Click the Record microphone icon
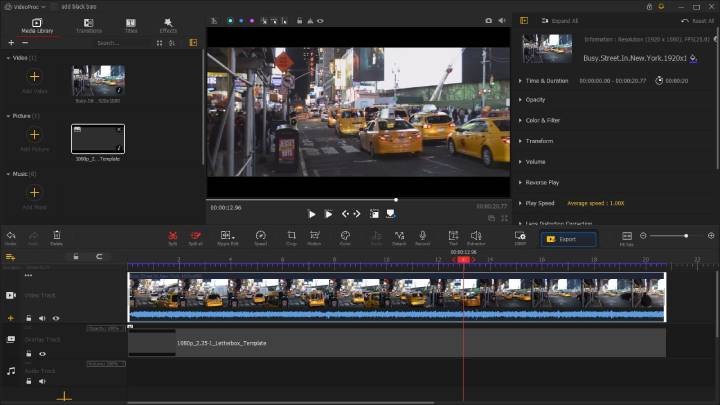 point(423,236)
